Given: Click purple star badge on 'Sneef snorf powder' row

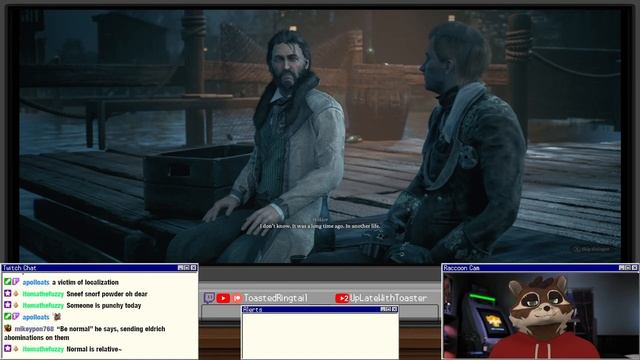Looking at the screenshot, I should pyautogui.click(x=8, y=293).
